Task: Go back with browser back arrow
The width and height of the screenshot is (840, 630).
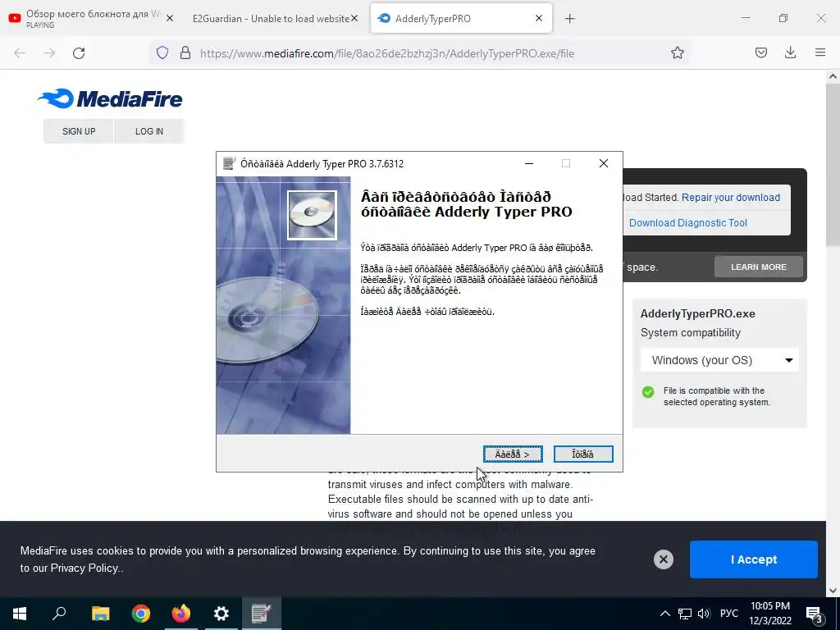Action: (x=20, y=53)
